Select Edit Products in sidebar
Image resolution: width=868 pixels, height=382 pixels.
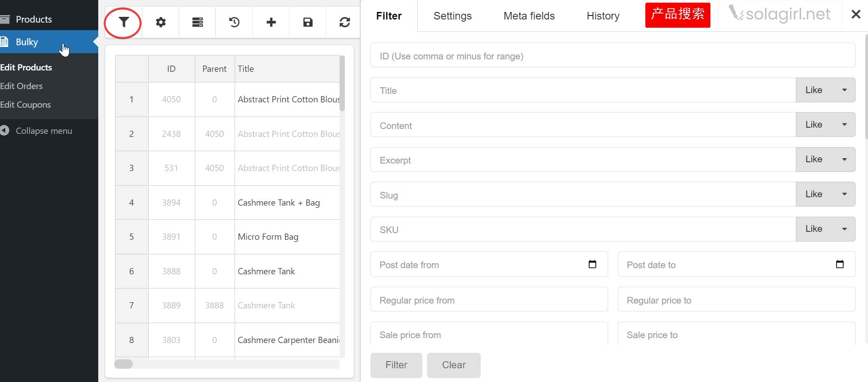(x=26, y=67)
